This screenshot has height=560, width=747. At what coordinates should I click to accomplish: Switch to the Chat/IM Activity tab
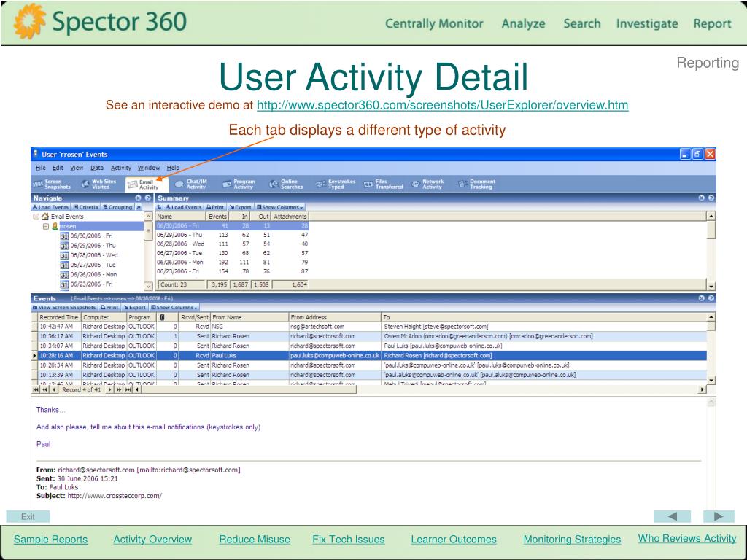(191, 184)
